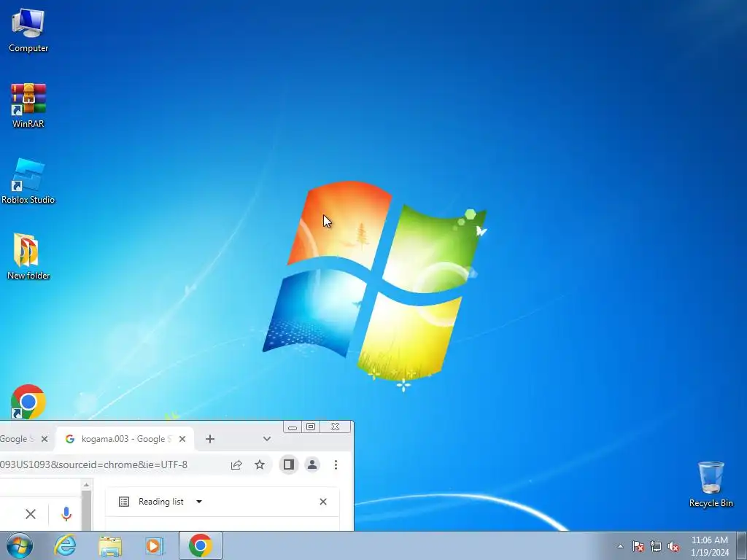Screen dimensions: 747x560
Task: Open a new Chrome tab
Action: pyautogui.click(x=210, y=439)
